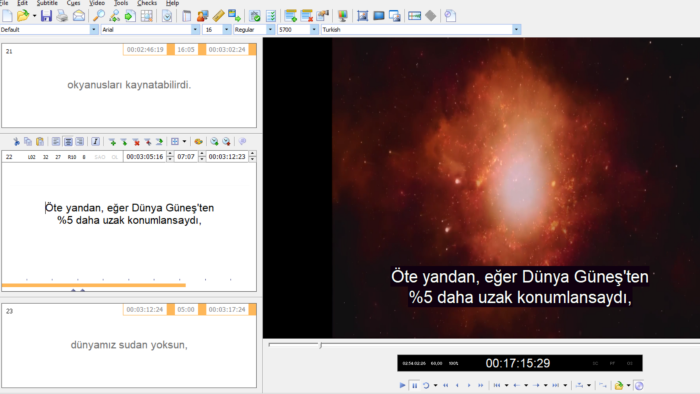Click the disc icon beside player controls
Image resolution: width=700 pixels, height=394 pixels.
(x=639, y=386)
